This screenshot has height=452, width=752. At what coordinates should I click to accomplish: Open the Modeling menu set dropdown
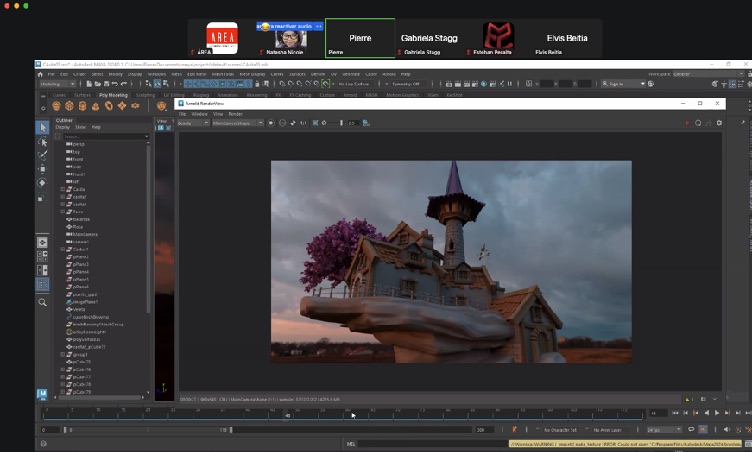(x=58, y=84)
